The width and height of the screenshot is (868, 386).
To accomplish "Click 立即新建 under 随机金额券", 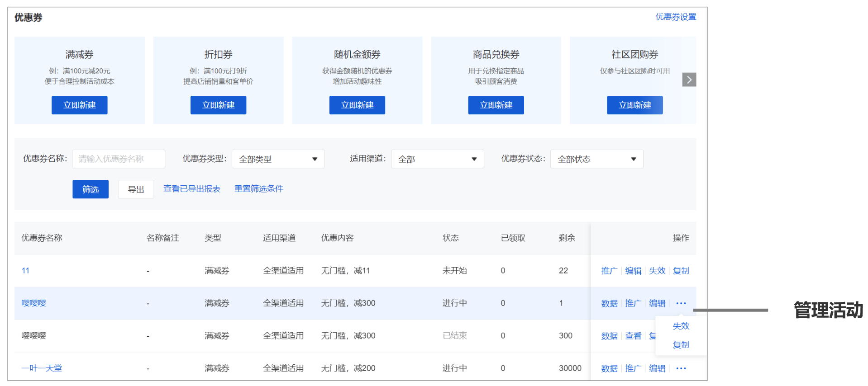I will 357,105.
